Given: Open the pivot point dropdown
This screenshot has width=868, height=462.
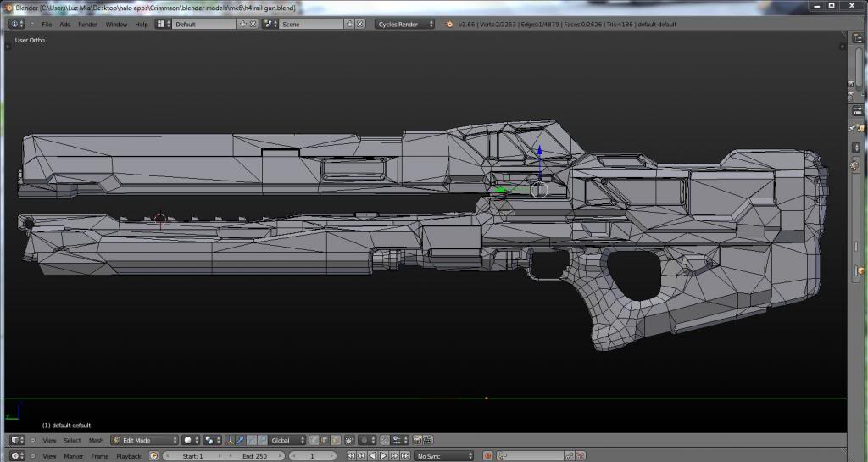Looking at the screenshot, I should [212, 441].
